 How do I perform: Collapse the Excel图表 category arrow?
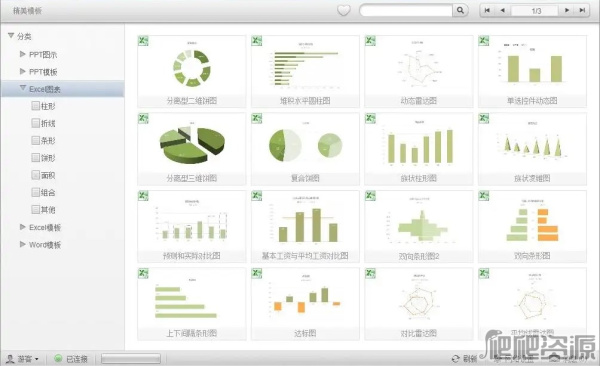[x=23, y=88]
